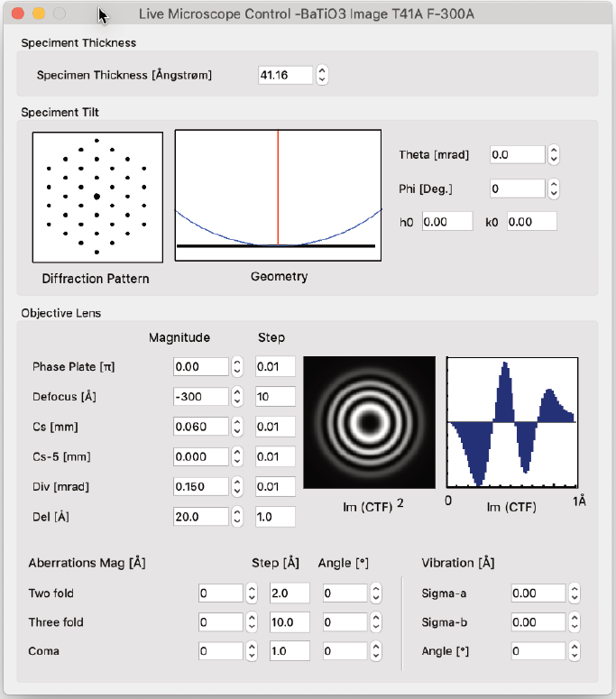Focus the h0 input field
The image size is (616, 699).
[x=446, y=222]
